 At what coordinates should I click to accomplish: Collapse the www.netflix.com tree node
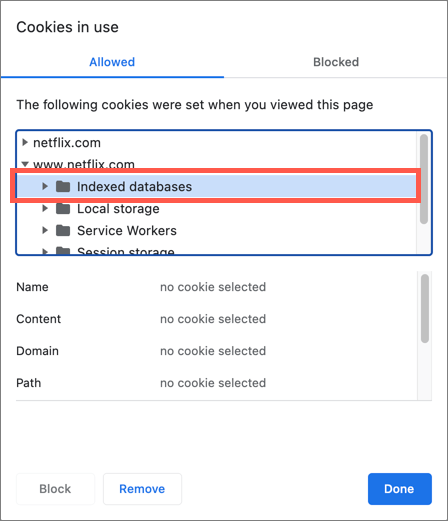tap(25, 164)
